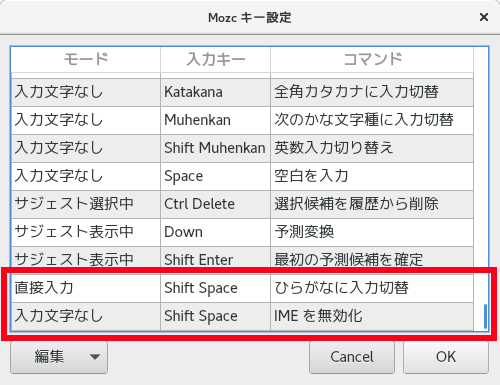This screenshot has width=500, height=385.
Task: Select the Ctrl Delete key cell
Action: click(215, 204)
